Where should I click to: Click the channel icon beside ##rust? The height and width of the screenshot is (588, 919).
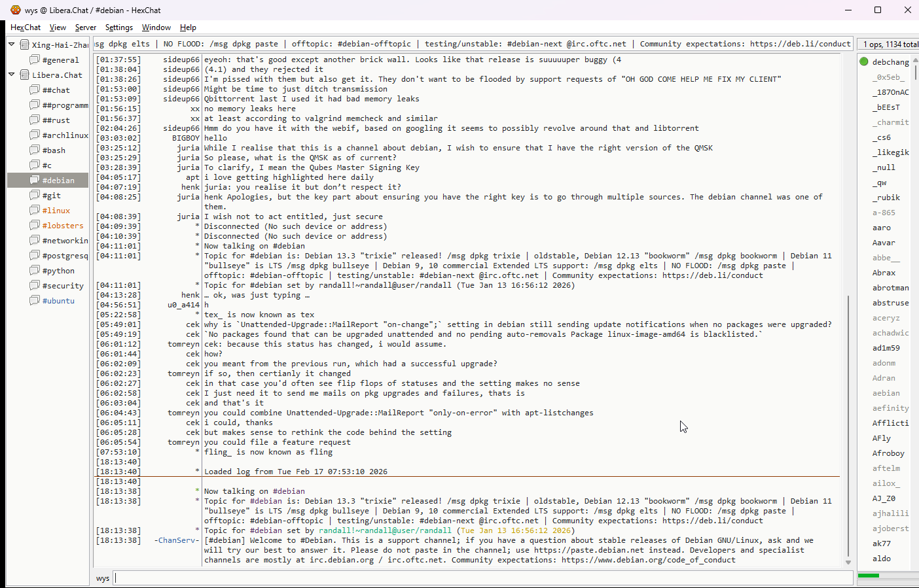click(35, 120)
